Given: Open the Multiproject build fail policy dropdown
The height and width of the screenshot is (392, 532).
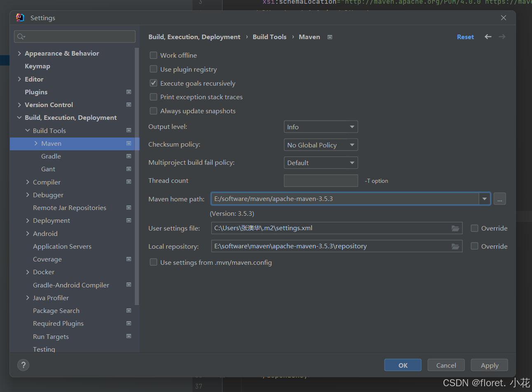Looking at the screenshot, I should tap(321, 163).
